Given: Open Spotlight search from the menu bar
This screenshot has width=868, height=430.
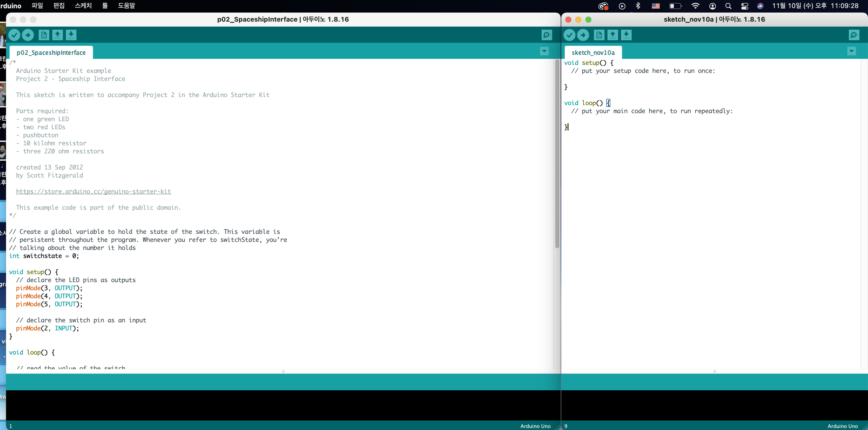Looking at the screenshot, I should [x=728, y=6].
